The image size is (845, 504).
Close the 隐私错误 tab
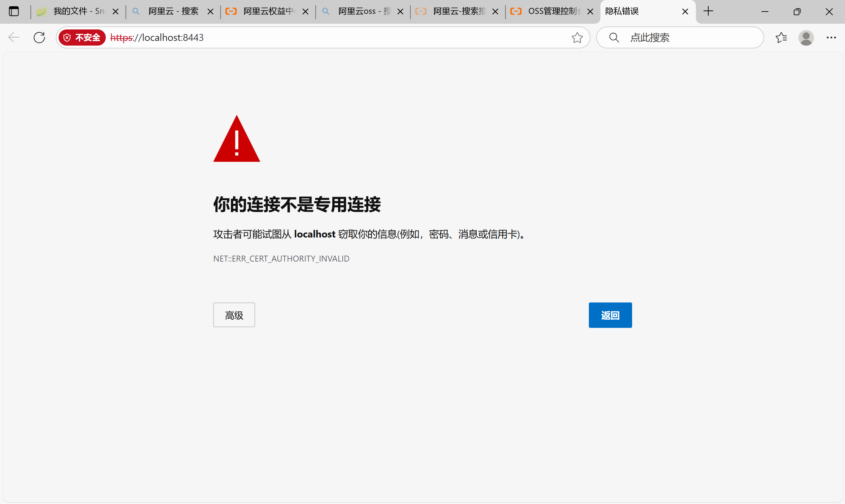[685, 12]
